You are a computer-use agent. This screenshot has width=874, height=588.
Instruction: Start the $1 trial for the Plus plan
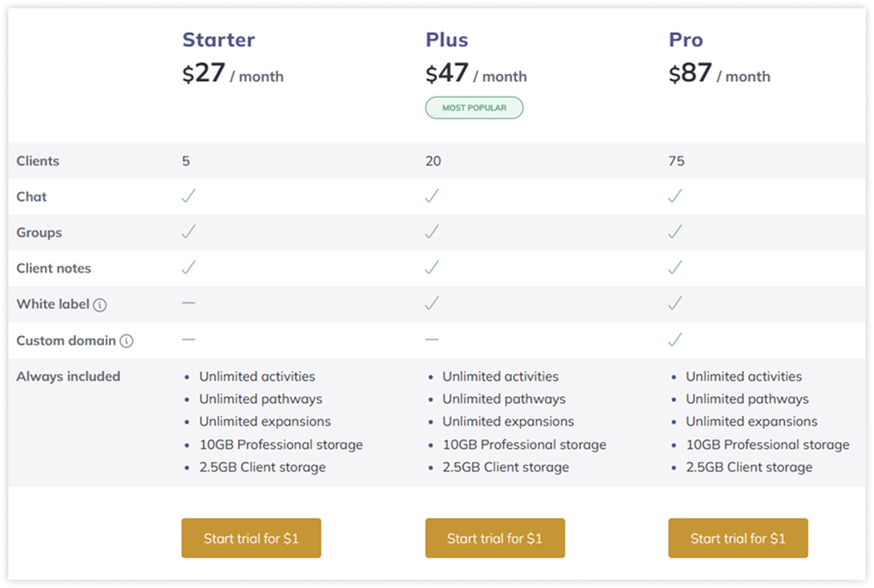(x=495, y=538)
